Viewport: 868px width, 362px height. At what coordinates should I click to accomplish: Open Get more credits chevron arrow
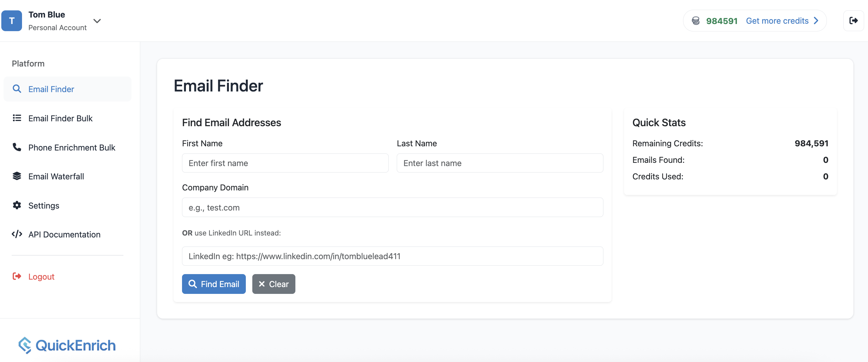[x=816, y=21]
